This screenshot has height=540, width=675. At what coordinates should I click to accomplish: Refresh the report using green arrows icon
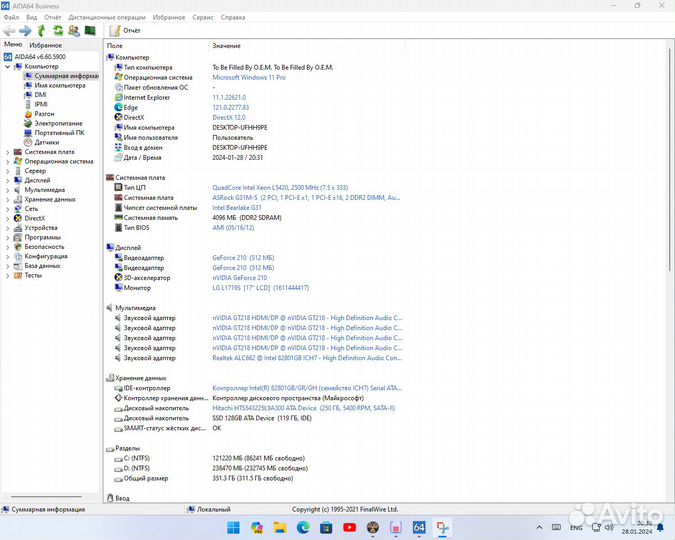58,31
